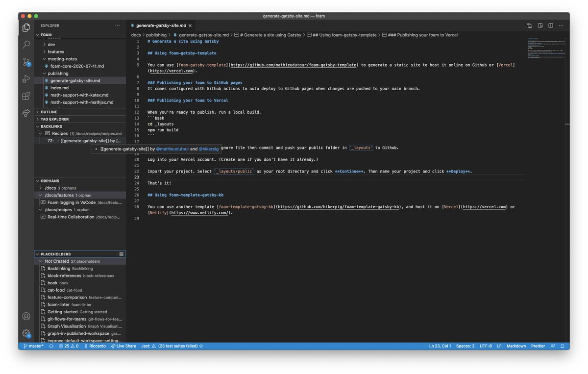Click the Prettier status bar button
This screenshot has width=588, height=374.
point(538,346)
